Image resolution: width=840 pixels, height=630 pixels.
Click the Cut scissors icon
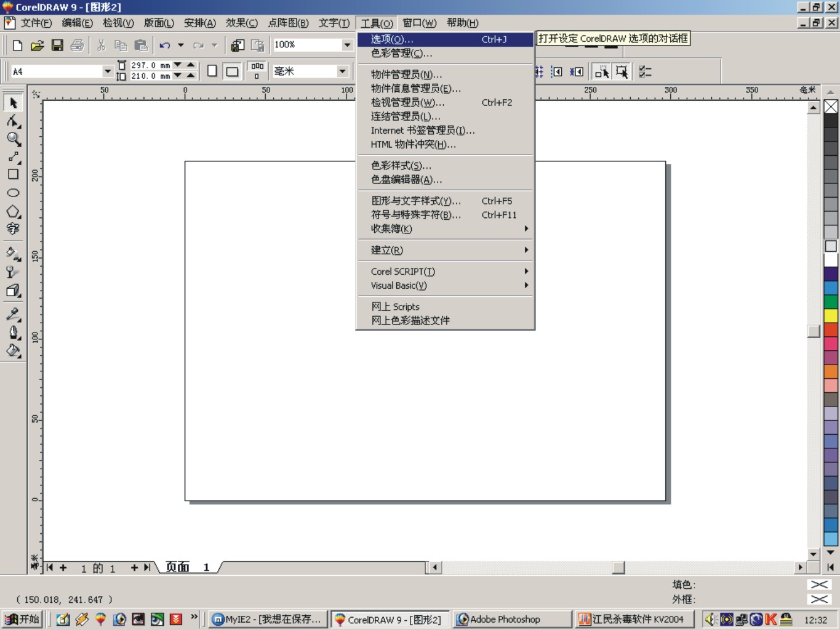click(102, 45)
